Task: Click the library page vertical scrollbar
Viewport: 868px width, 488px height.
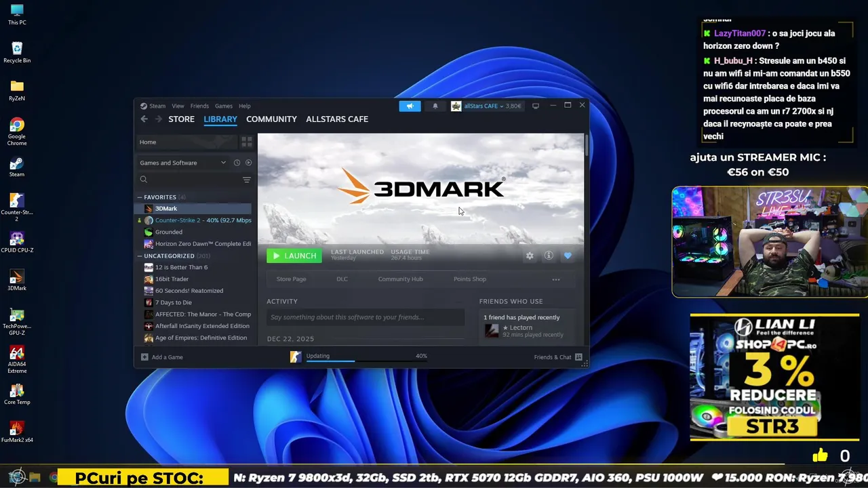Action: [x=586, y=146]
